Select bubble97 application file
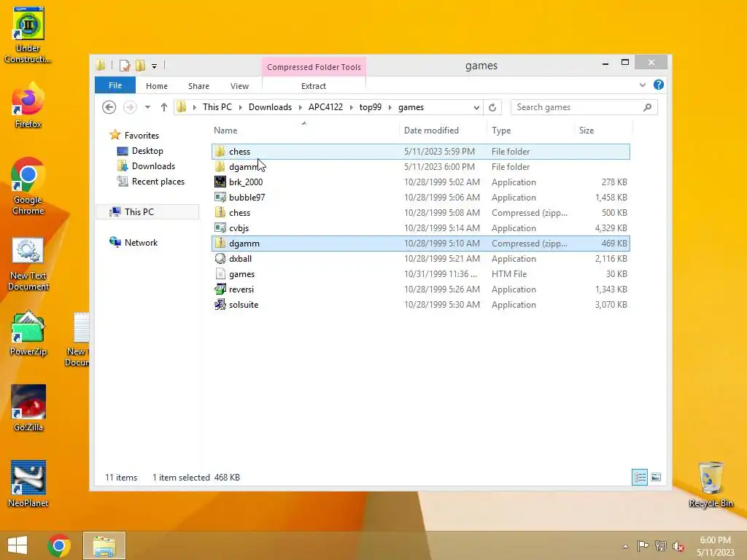Screen dimensions: 747x560 point(420,197)
